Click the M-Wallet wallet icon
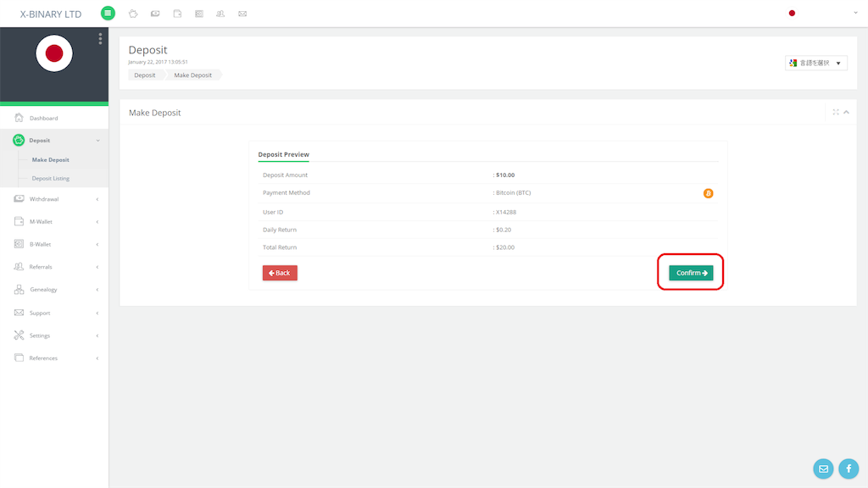The height and width of the screenshot is (488, 868). coord(19,221)
